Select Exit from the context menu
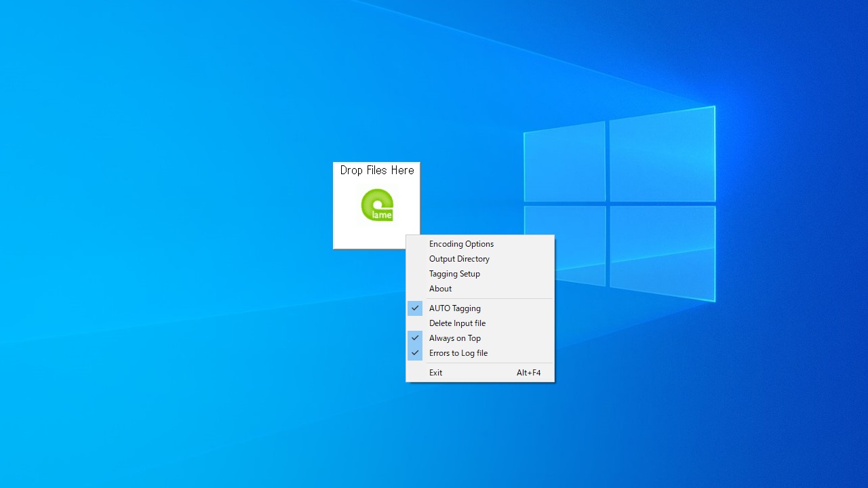The height and width of the screenshot is (488, 868). (480, 373)
